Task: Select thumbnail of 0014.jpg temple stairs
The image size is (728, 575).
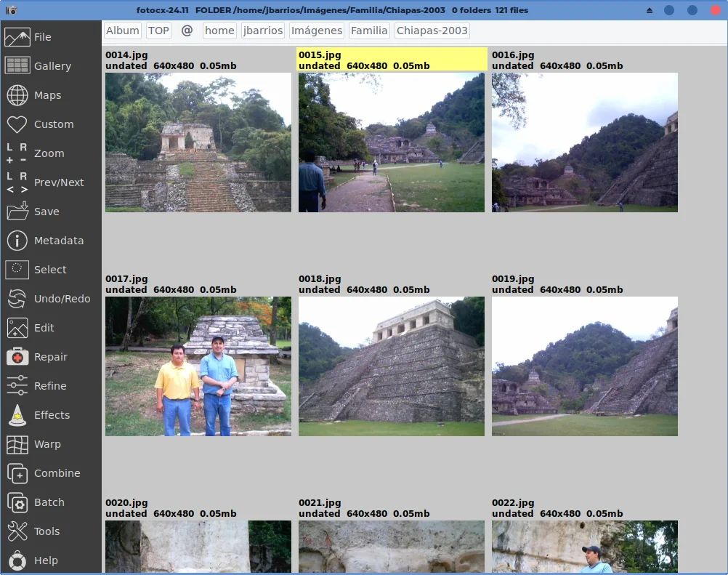Action: (x=198, y=142)
